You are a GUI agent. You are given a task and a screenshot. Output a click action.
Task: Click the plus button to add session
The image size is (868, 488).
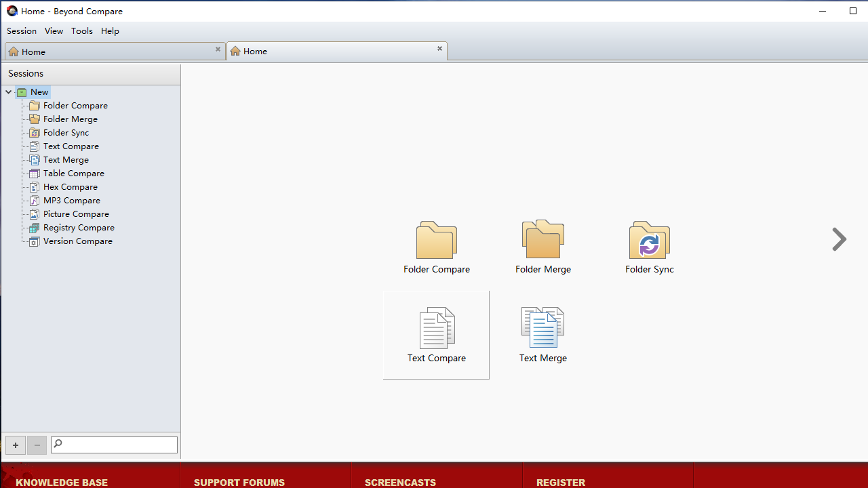pyautogui.click(x=16, y=445)
